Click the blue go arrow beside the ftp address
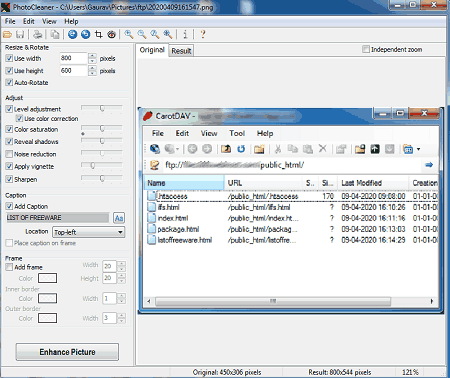 (429, 165)
